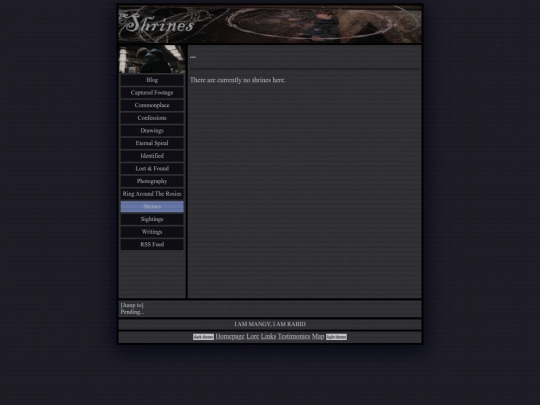The height and width of the screenshot is (405, 540).
Task: Open the Blog section
Action: pos(152,80)
